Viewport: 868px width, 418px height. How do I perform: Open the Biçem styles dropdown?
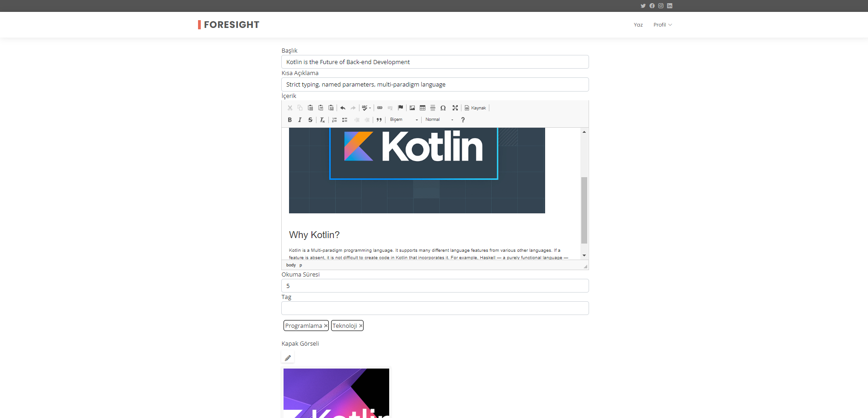click(x=402, y=119)
